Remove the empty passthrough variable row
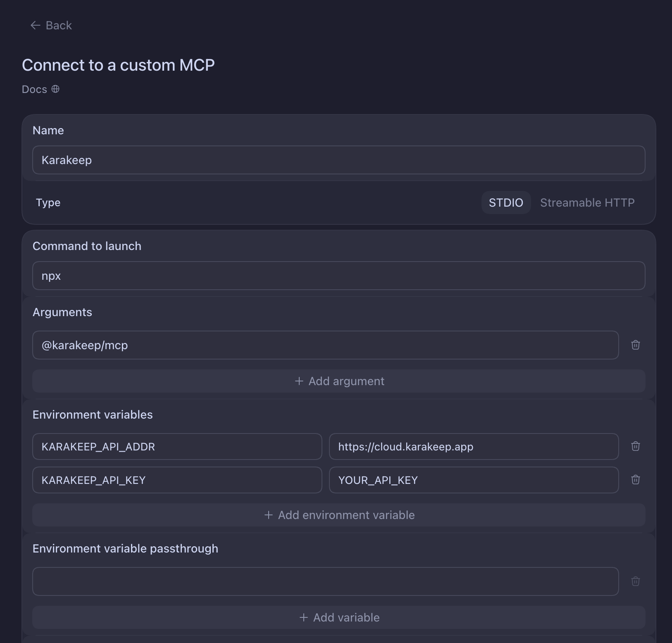Viewport: 672px width, 643px height. tap(636, 581)
